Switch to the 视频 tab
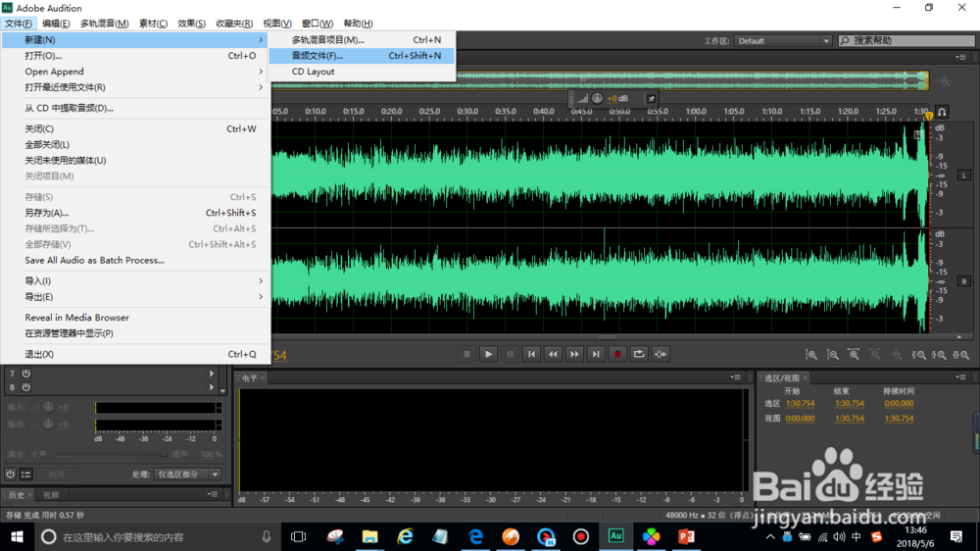 (51, 495)
